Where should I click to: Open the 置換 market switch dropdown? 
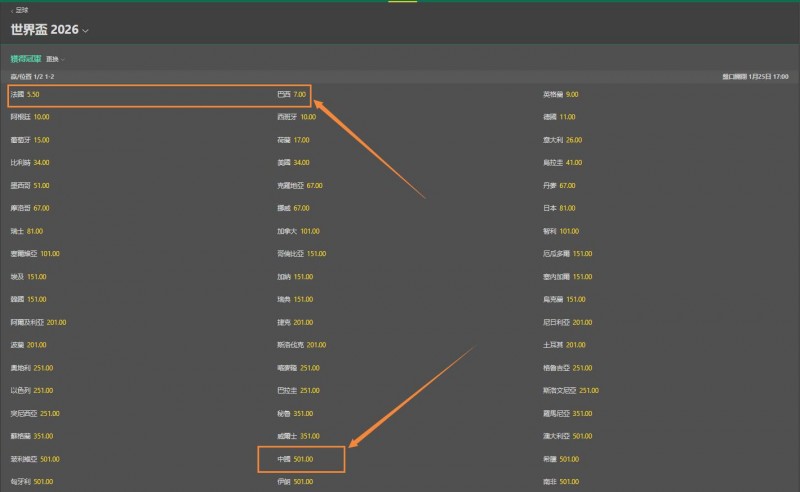[57, 59]
